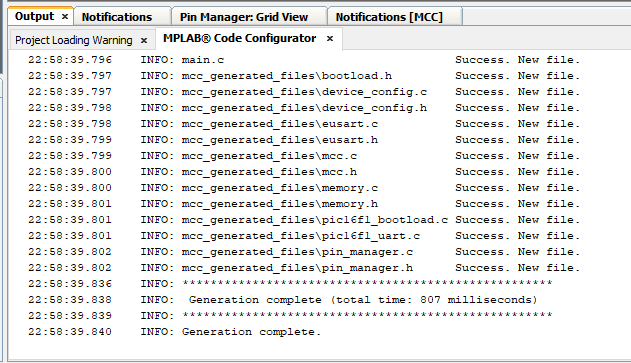Click the pic16f1_uart.c log entry
631x363 pixels.
tap(304, 236)
